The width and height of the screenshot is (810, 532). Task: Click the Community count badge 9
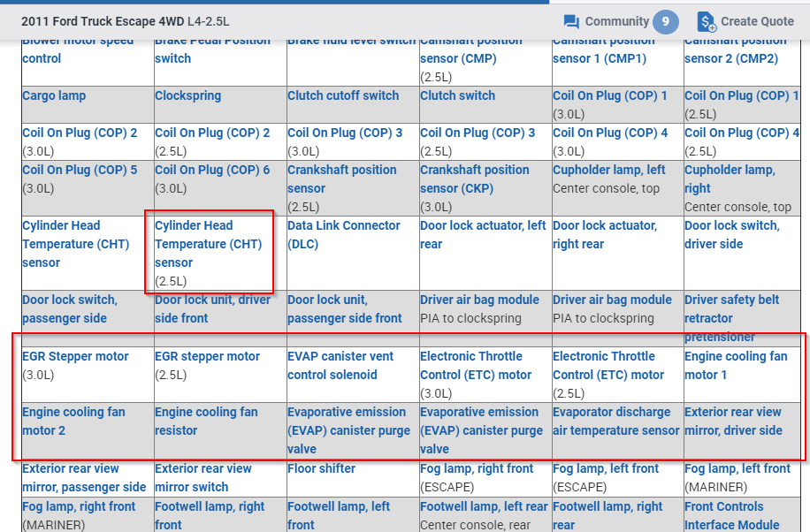[x=665, y=22]
